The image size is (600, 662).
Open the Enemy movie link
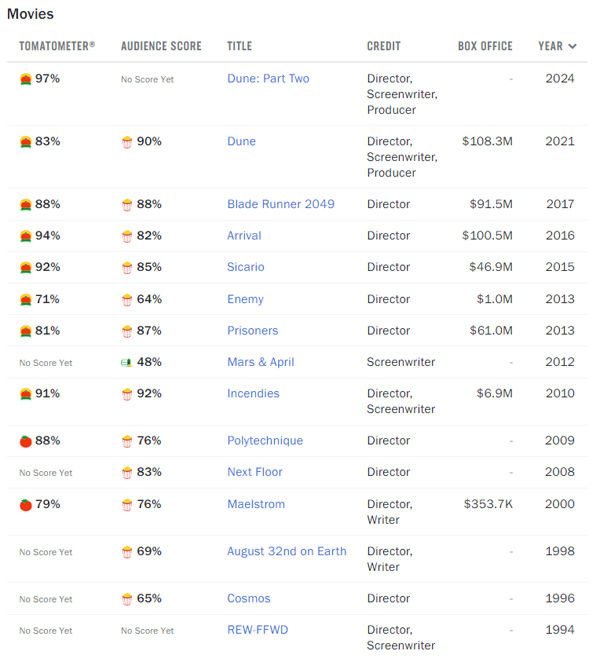pos(245,299)
